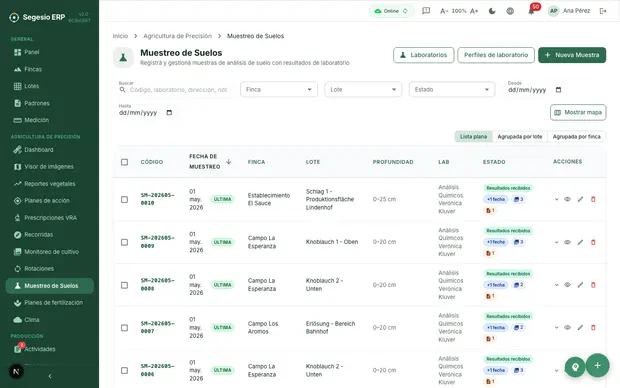
Task: Edit sample SM-202605-0010 with pencil icon
Action: pyautogui.click(x=580, y=199)
